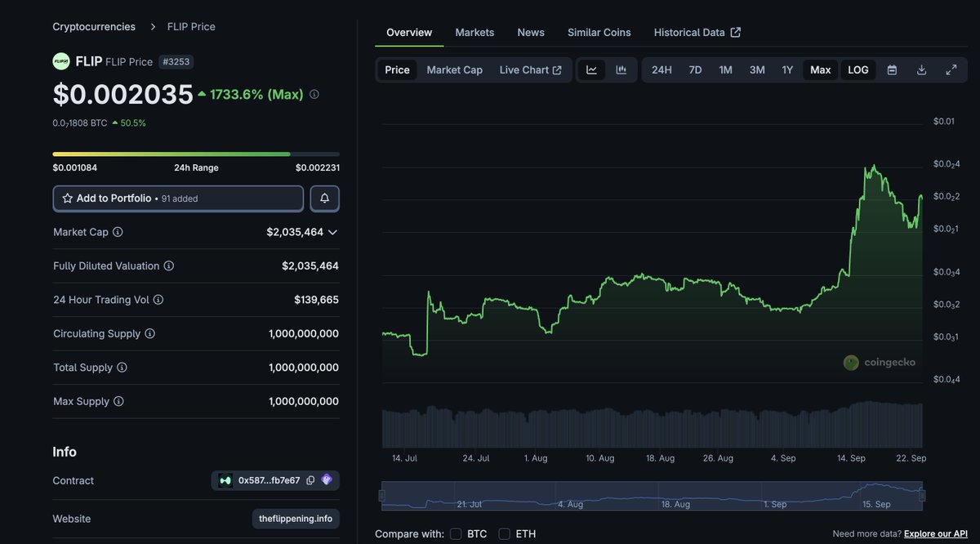Click Explore our API link
Screen dimensions: 980x544
click(936, 533)
